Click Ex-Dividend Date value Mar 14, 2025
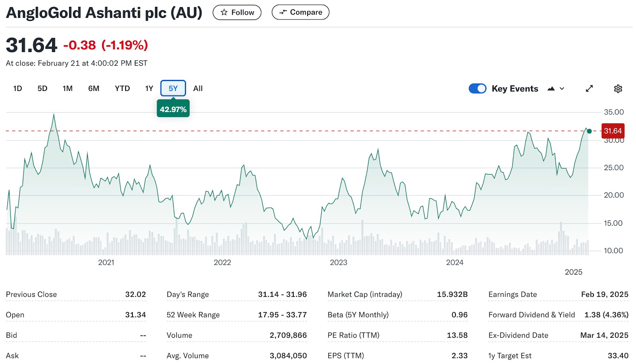The image size is (636, 364). [604, 335]
